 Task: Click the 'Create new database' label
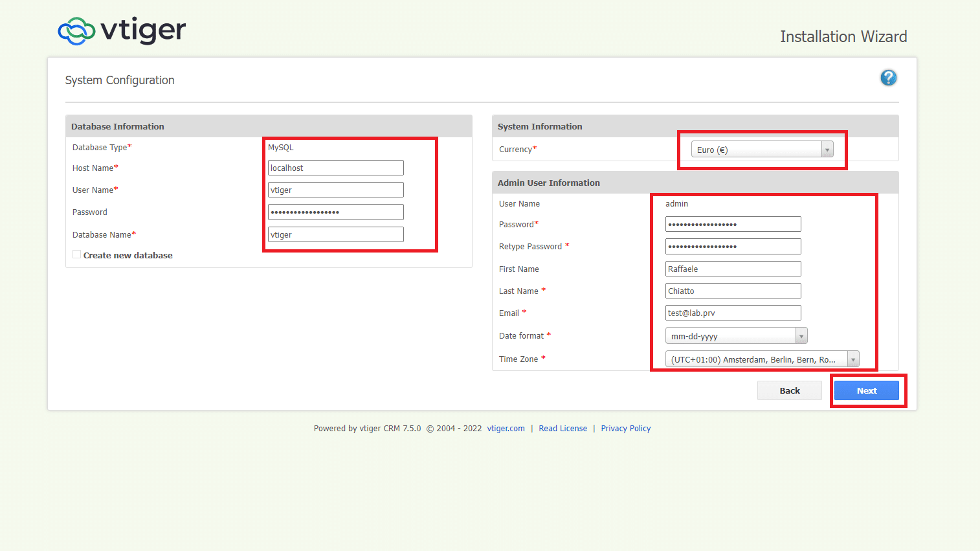128,255
